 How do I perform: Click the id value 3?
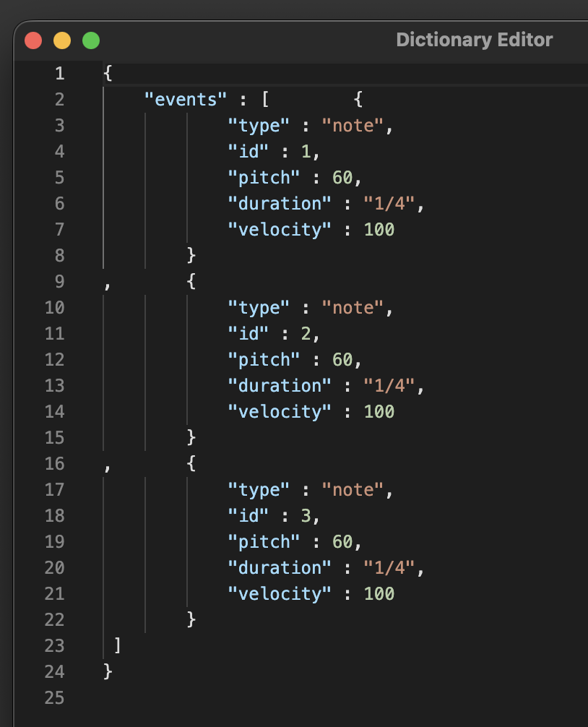pyautogui.click(x=306, y=516)
